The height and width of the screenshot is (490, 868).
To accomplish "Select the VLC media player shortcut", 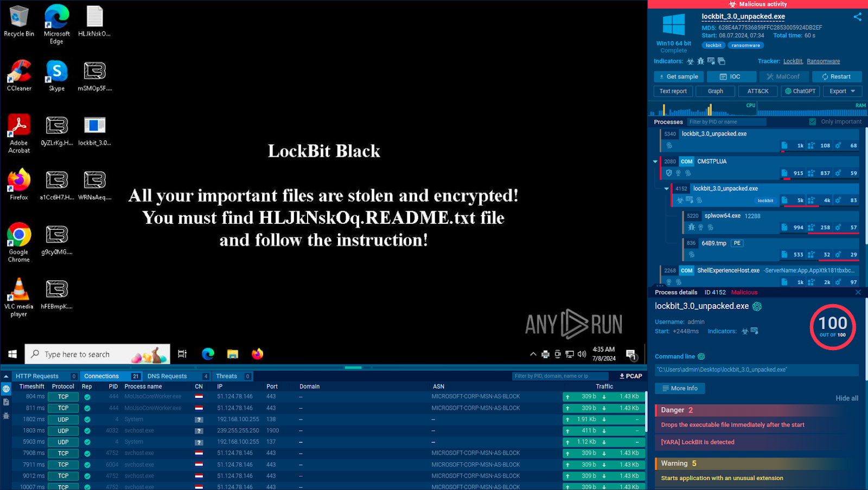I will [19, 298].
